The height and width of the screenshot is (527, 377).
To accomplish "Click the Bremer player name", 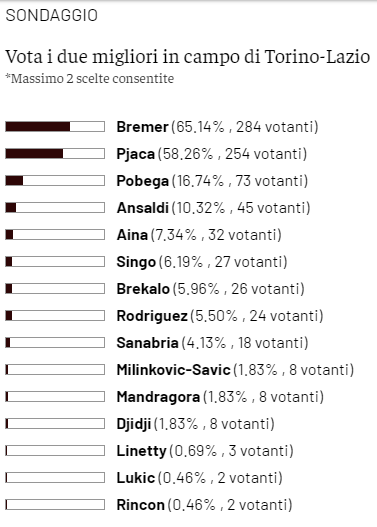I will click(142, 127).
